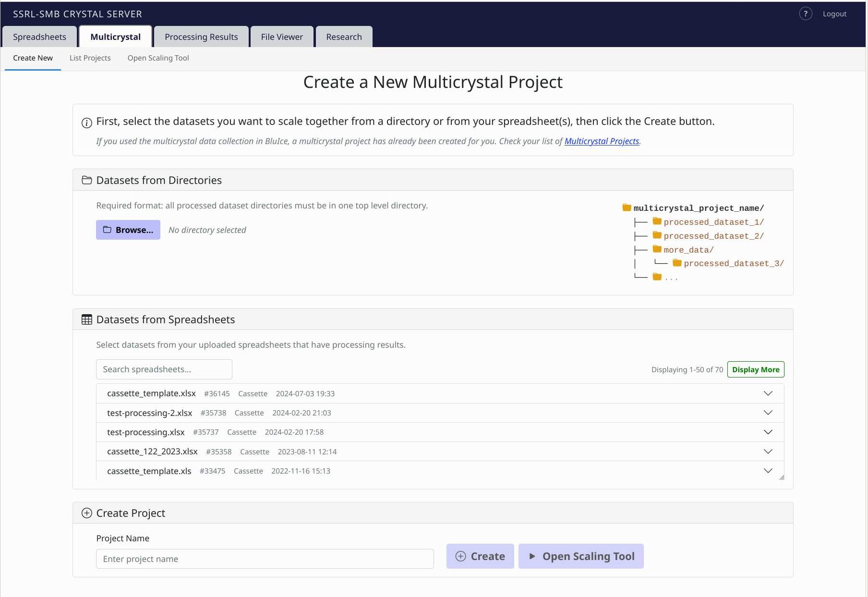The image size is (868, 597).
Task: Focus the Search spreadsheets field
Action: [x=164, y=369]
